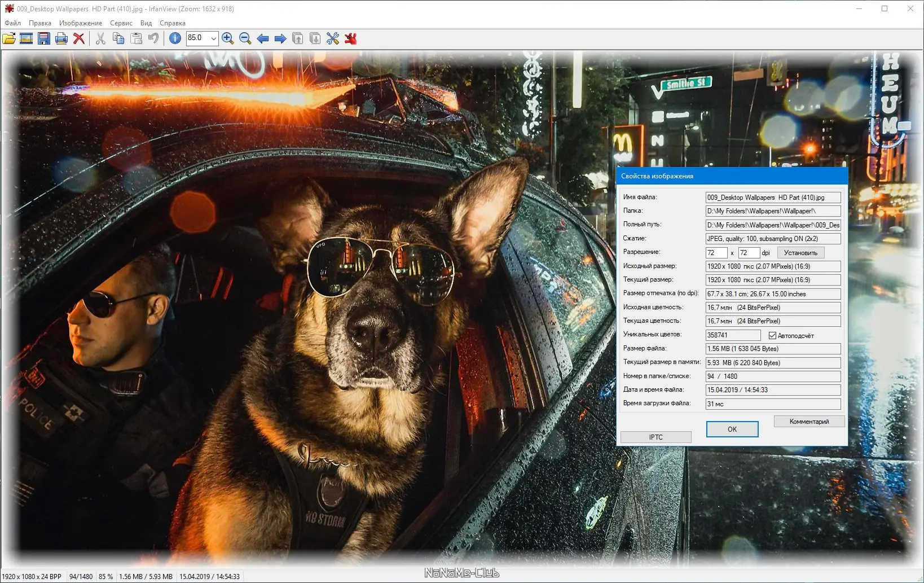The width and height of the screenshot is (924, 583).
Task: Open the Файл menu
Action: pyautogui.click(x=12, y=23)
